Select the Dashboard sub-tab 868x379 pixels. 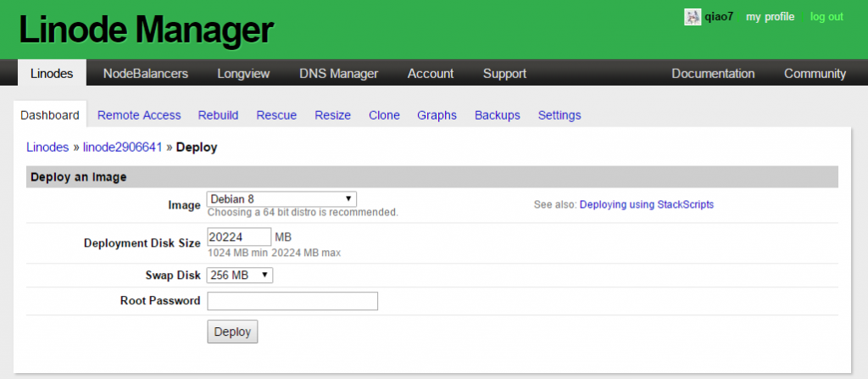[x=50, y=114]
